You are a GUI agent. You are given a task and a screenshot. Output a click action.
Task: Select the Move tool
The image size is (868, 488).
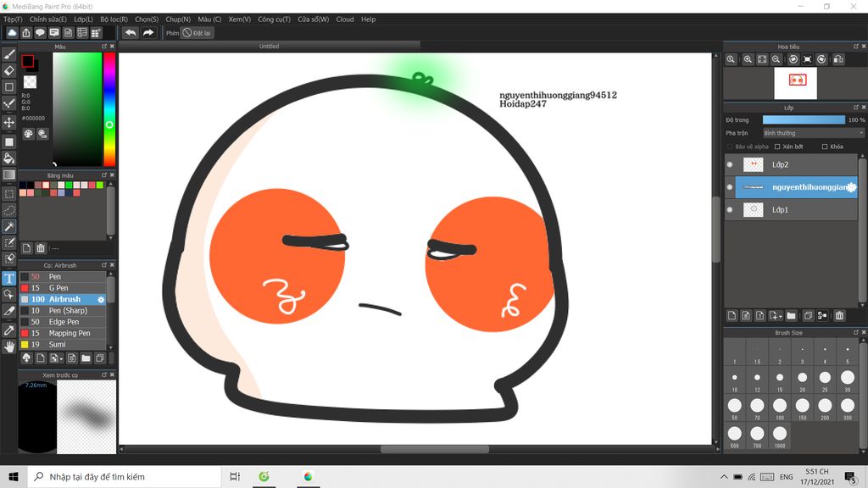pos(8,122)
